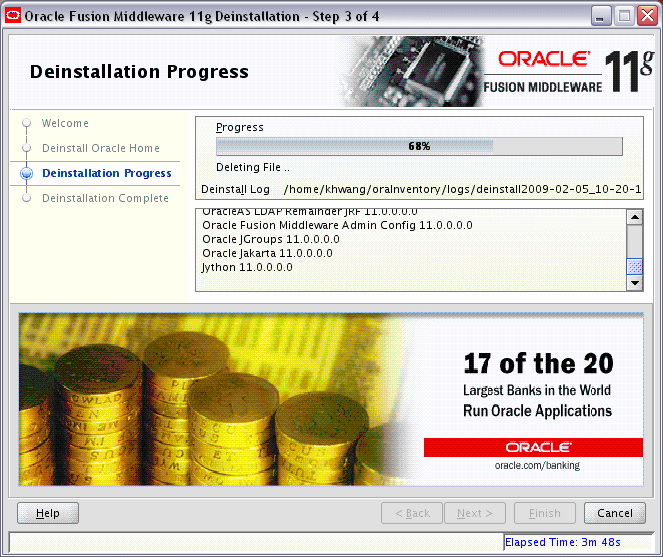This screenshot has height=557, width=663.
Task: Select the Oracle JGroups 11.0.0.0.0 row
Action: click(x=271, y=239)
